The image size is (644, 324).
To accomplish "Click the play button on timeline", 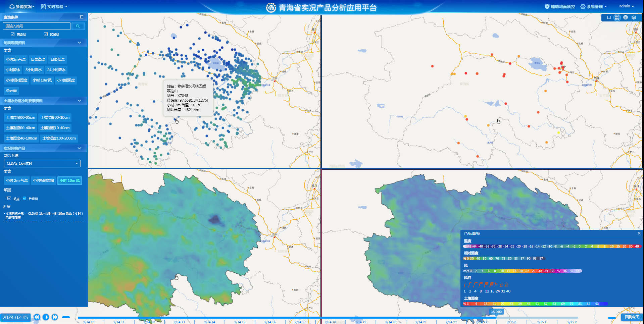I will 46,317.
